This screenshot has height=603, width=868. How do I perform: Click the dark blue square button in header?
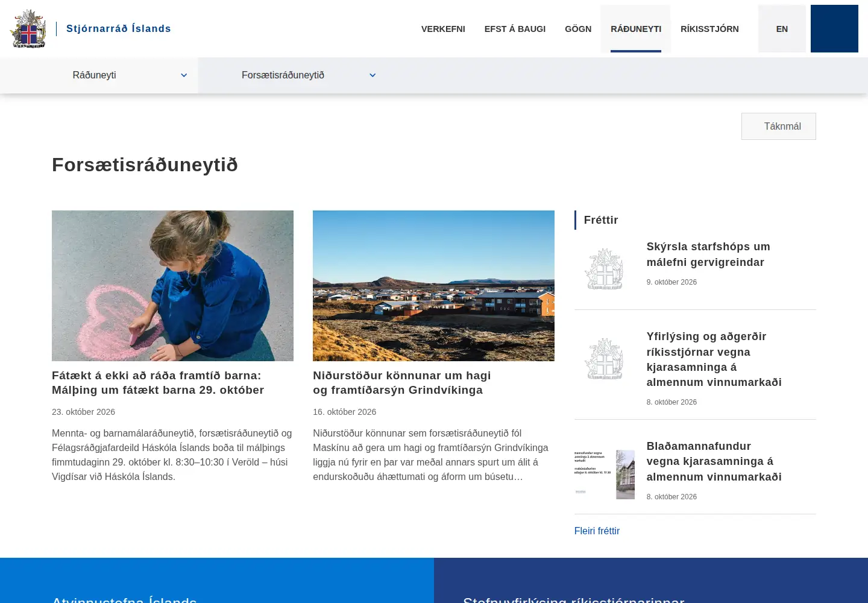coord(834,29)
